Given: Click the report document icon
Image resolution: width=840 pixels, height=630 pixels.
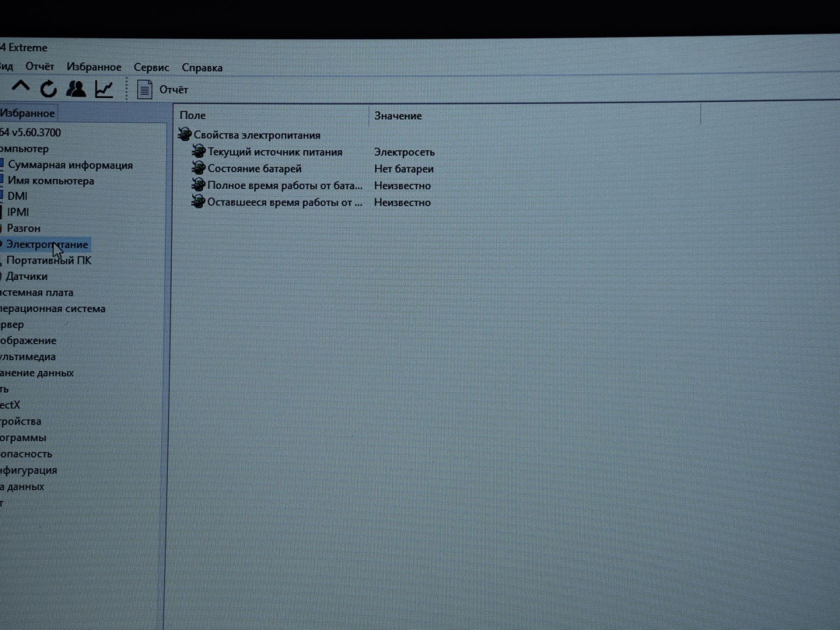Looking at the screenshot, I should pos(144,89).
